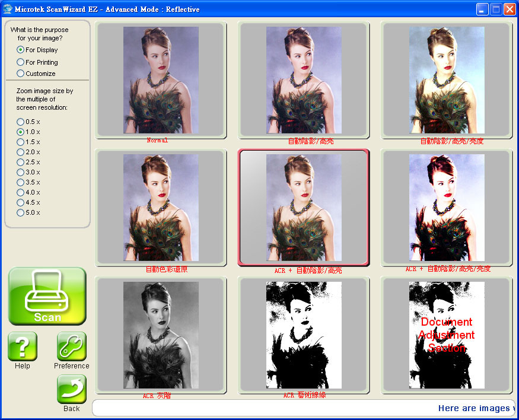The width and height of the screenshot is (519, 420).
Task: Select the ACR 灰階 grayscale thumbnail
Action: coord(161,335)
